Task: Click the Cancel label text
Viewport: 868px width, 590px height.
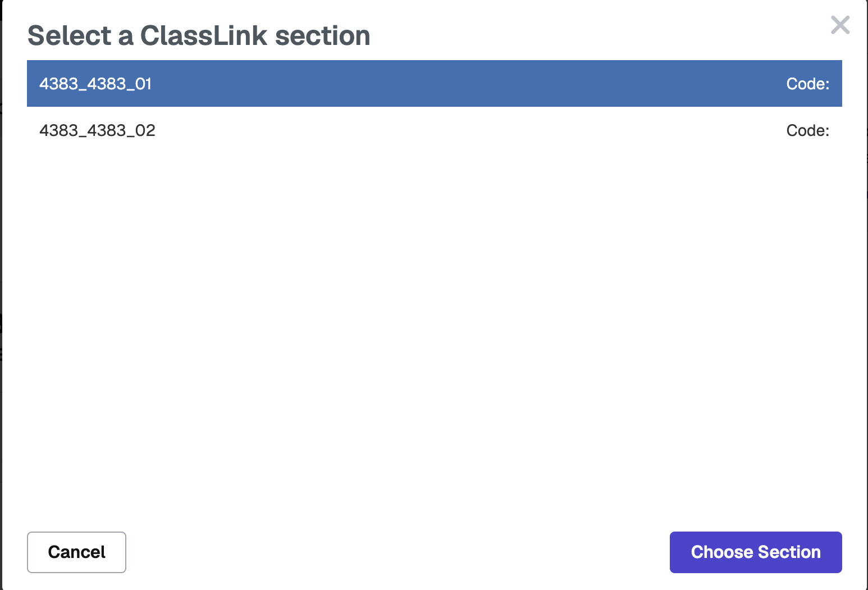Action: [x=76, y=552]
